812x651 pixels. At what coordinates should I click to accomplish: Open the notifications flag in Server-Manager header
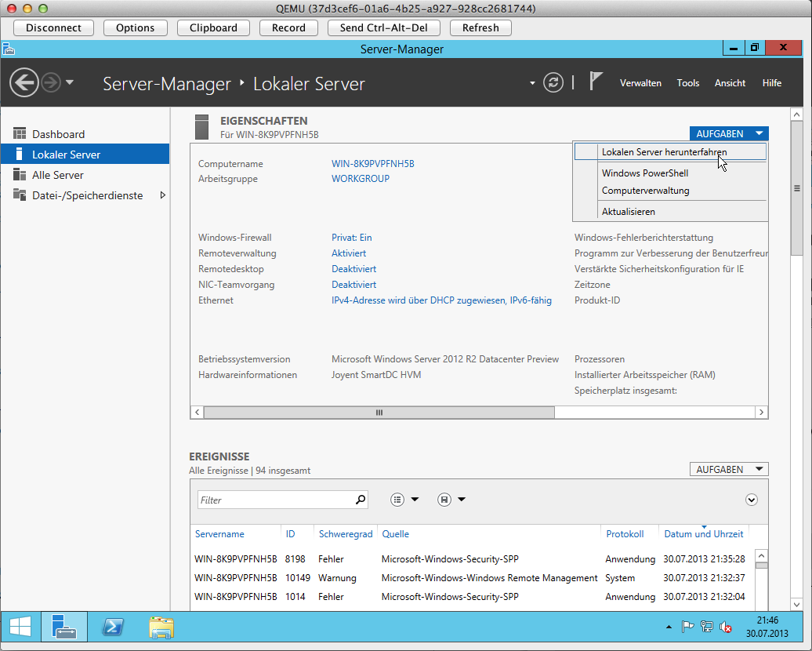596,82
